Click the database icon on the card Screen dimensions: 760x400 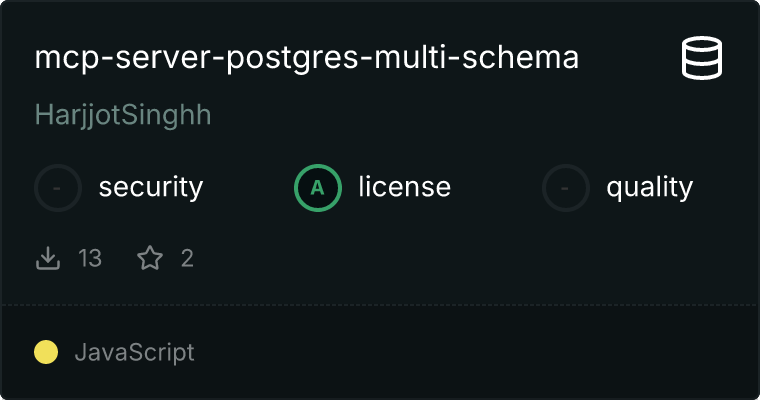pyautogui.click(x=703, y=57)
